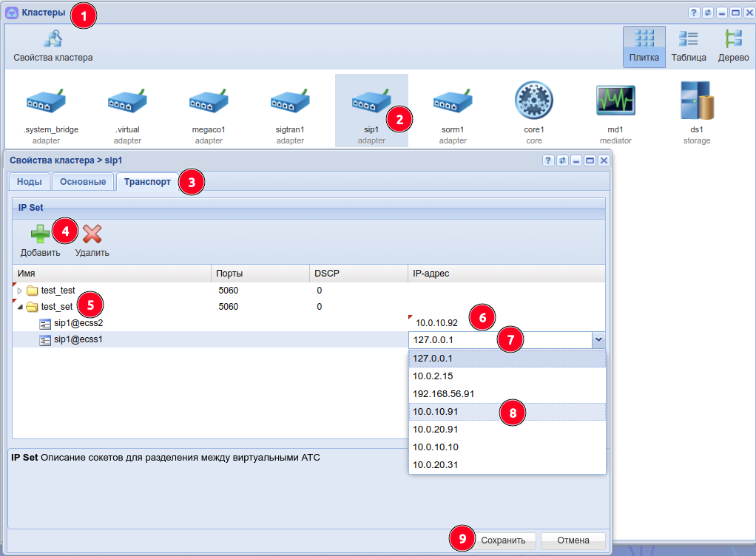Select the sigtran1 adapter cluster
This screenshot has width=756, height=556.
click(x=290, y=101)
